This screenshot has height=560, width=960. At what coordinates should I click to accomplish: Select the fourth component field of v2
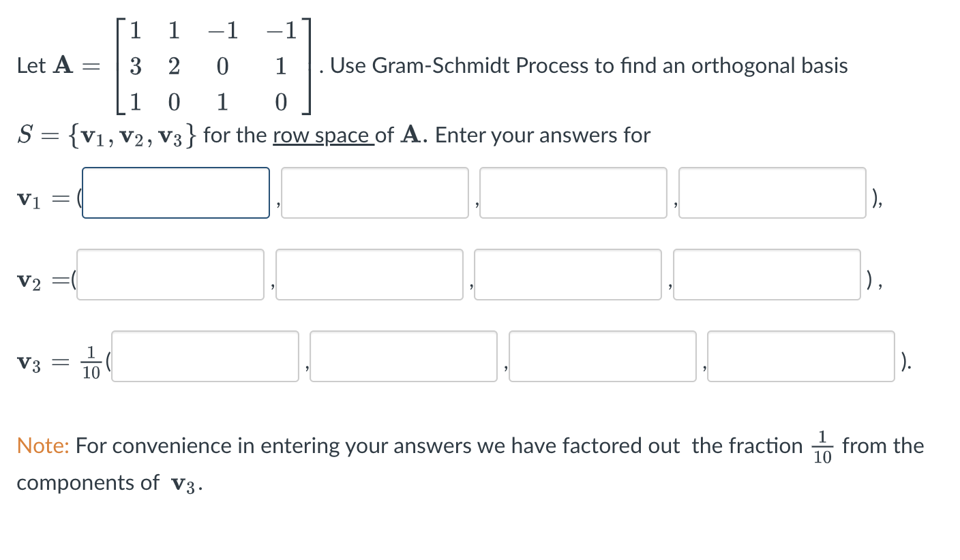(766, 275)
